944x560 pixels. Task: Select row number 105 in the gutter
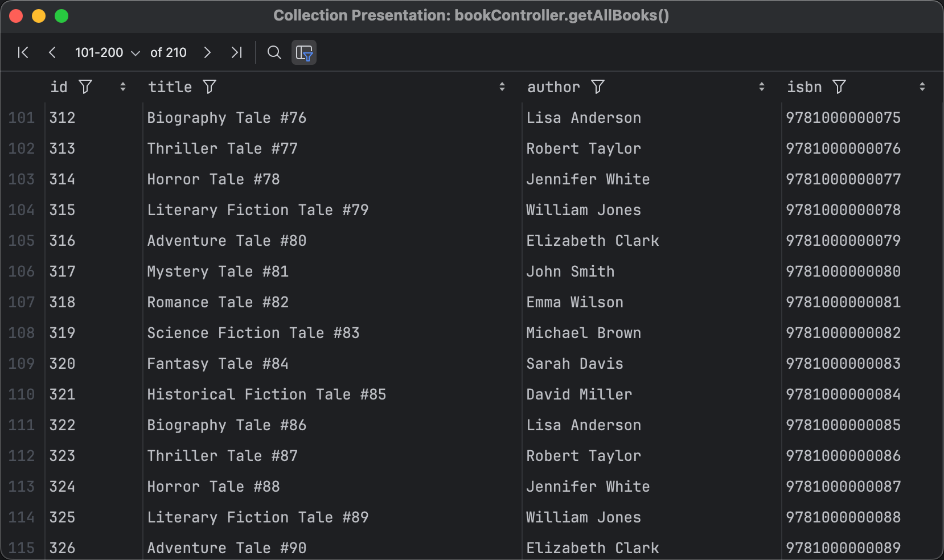(22, 241)
